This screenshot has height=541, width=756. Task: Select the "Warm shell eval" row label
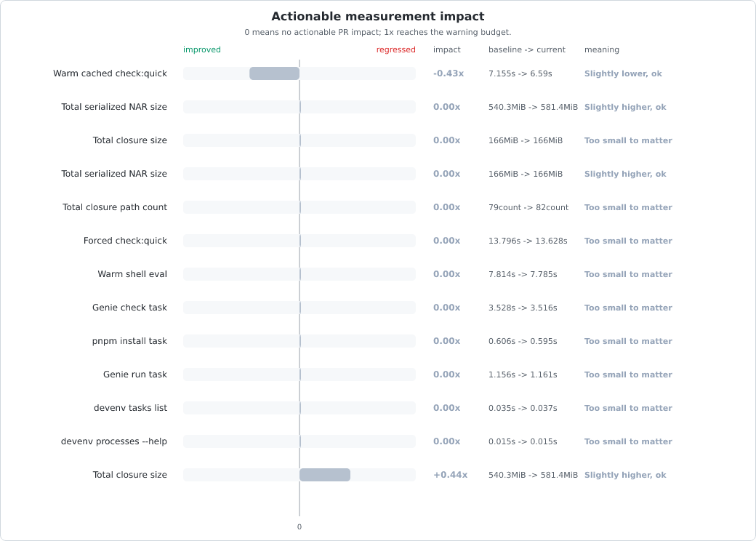(x=132, y=274)
